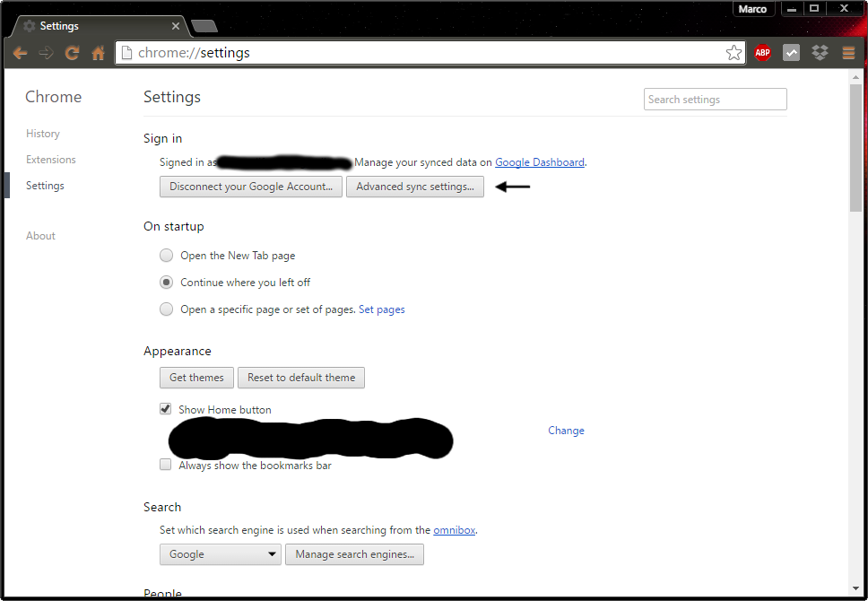Click the scrollbar down arrow

point(856,588)
